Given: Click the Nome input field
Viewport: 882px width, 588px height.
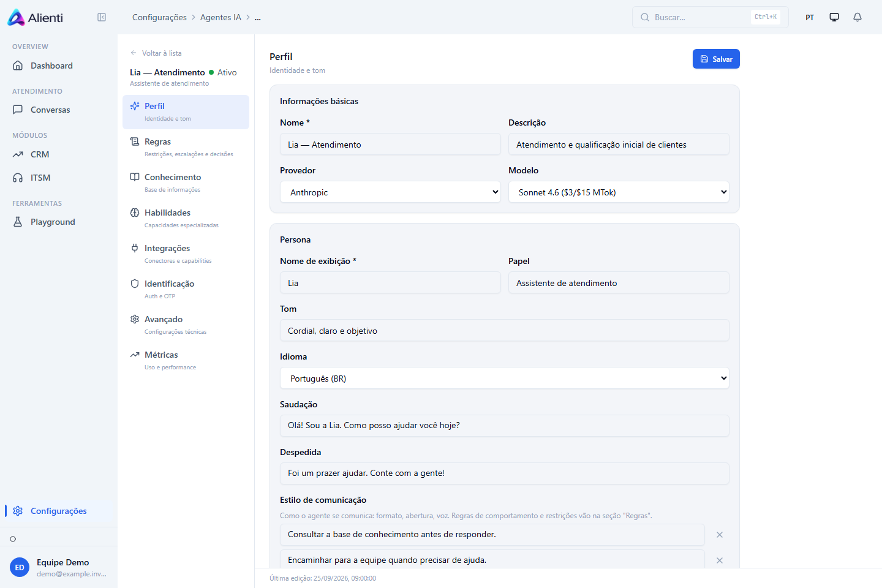Looking at the screenshot, I should [390, 145].
